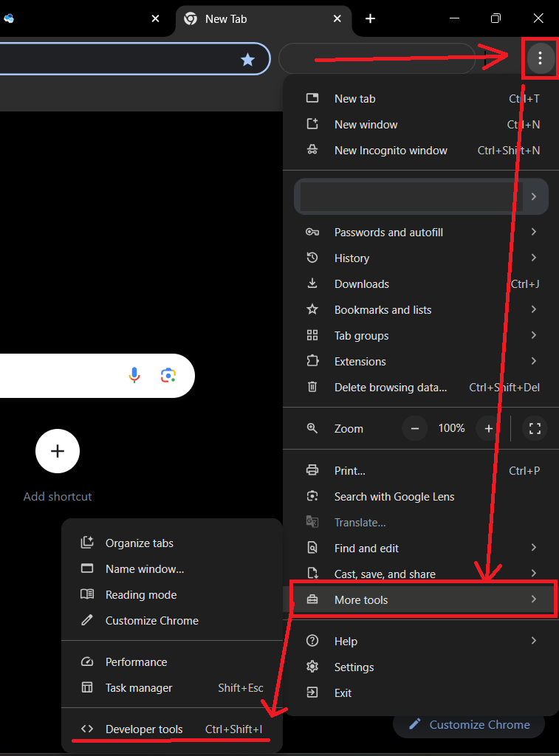
Task: Click the Developer tools code brackets icon
Action: coord(87,729)
